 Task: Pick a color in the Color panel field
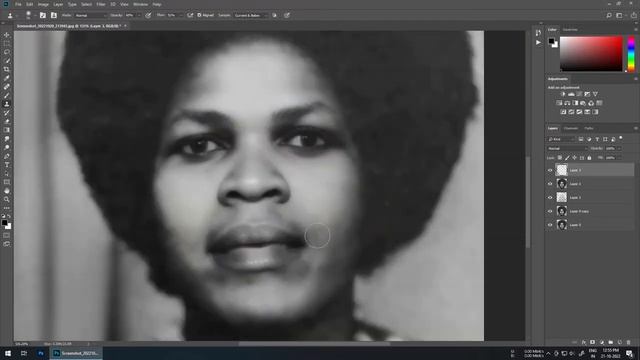coord(591,54)
